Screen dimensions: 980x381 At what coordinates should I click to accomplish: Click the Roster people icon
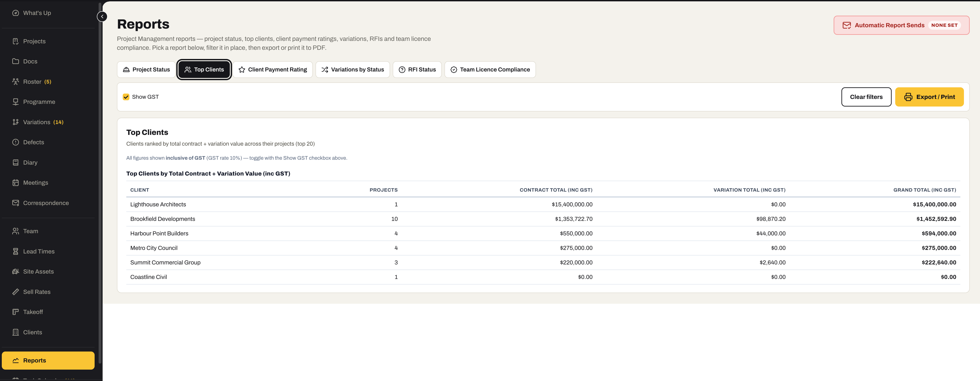click(x=16, y=82)
